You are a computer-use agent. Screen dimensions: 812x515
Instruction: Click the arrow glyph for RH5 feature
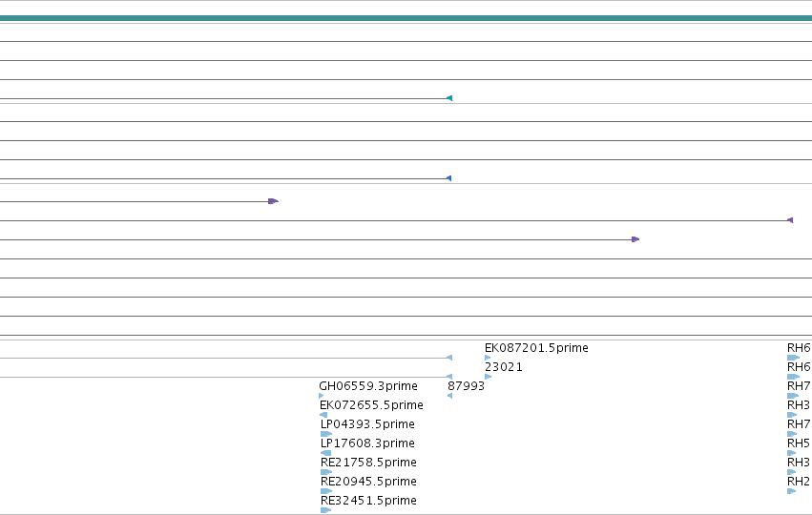(x=791, y=453)
